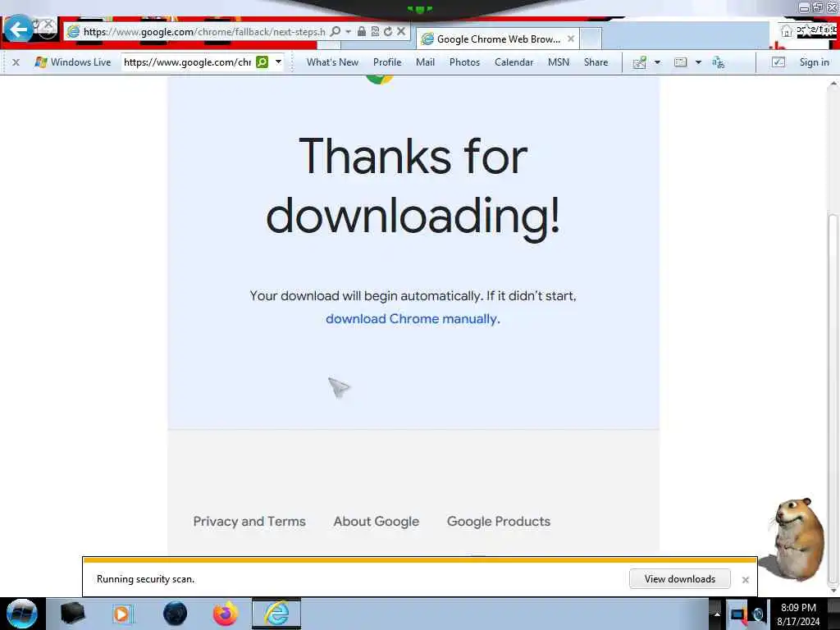The width and height of the screenshot is (840, 630).
Task: Close the Windows Live toolbar
Action: point(16,62)
